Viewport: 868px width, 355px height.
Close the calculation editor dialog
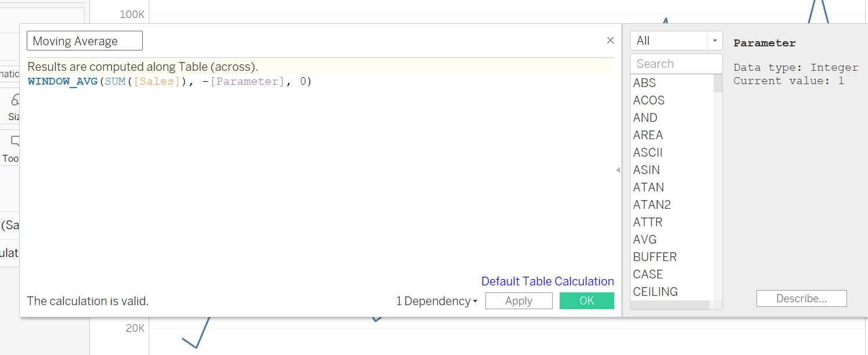pyautogui.click(x=610, y=41)
